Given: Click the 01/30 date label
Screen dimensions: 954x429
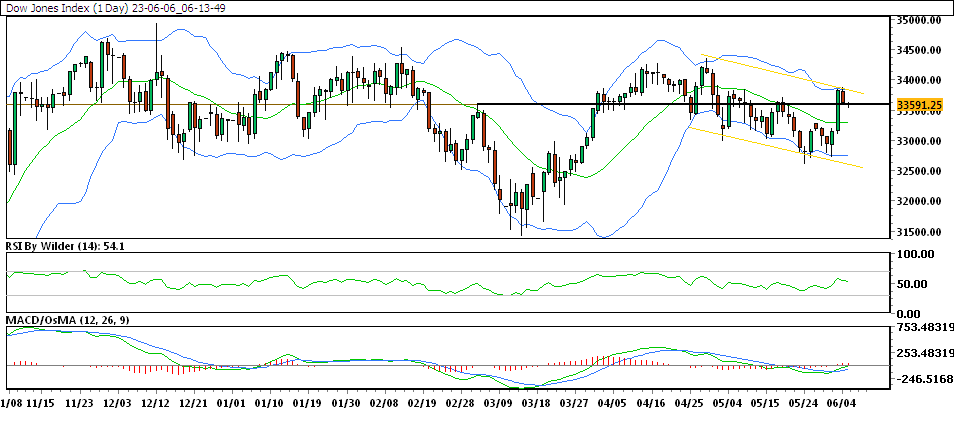Looking at the screenshot, I should coord(346,403).
